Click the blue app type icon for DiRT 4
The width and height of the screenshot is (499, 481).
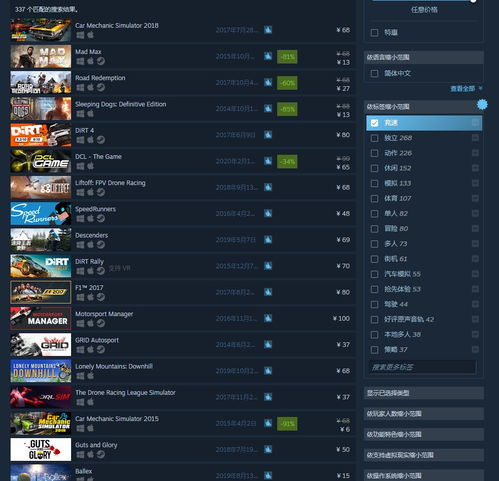click(x=268, y=135)
